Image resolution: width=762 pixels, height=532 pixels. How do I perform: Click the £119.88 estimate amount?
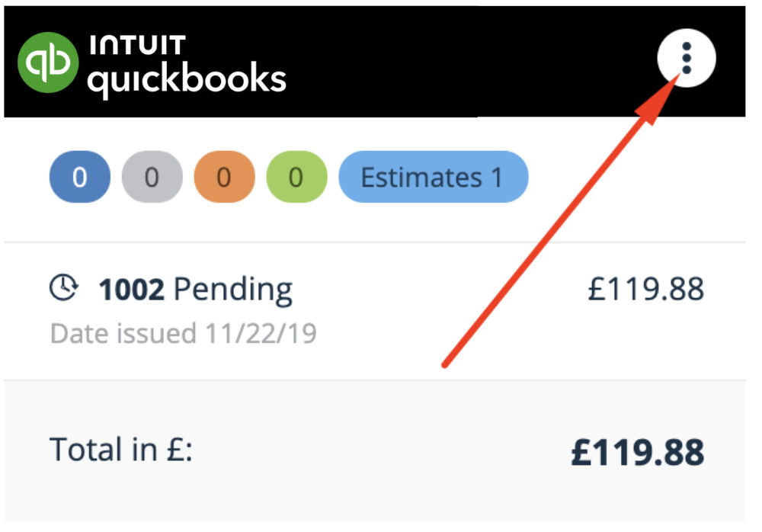click(x=645, y=289)
